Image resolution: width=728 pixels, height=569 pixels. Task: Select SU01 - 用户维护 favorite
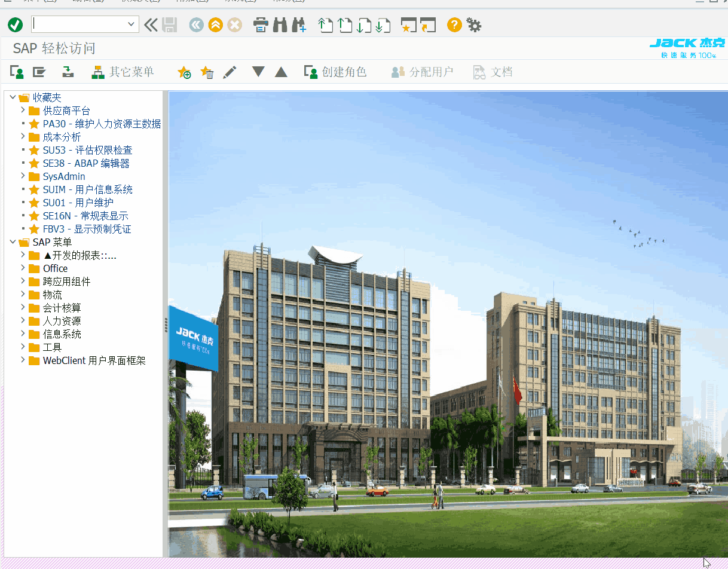[x=78, y=203]
